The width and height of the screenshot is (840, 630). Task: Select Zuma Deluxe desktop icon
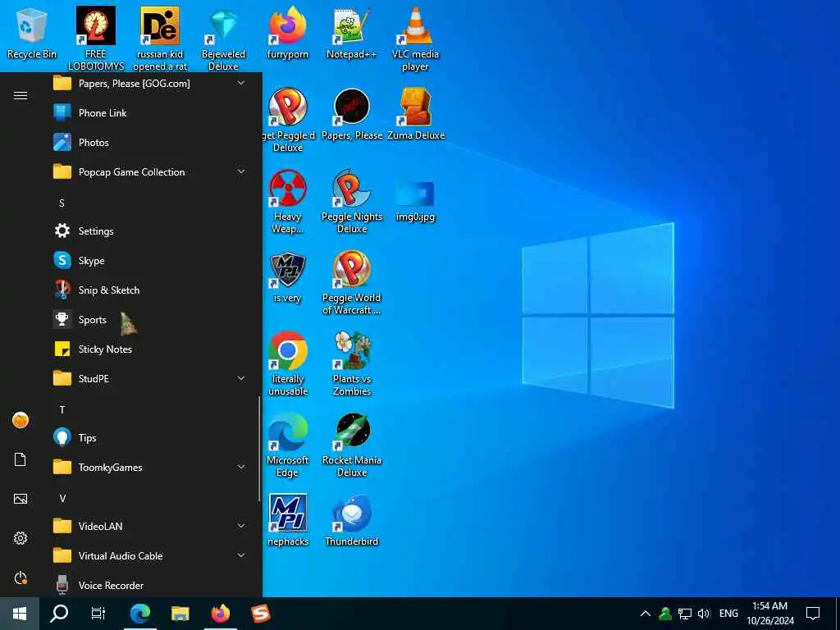[x=416, y=115]
